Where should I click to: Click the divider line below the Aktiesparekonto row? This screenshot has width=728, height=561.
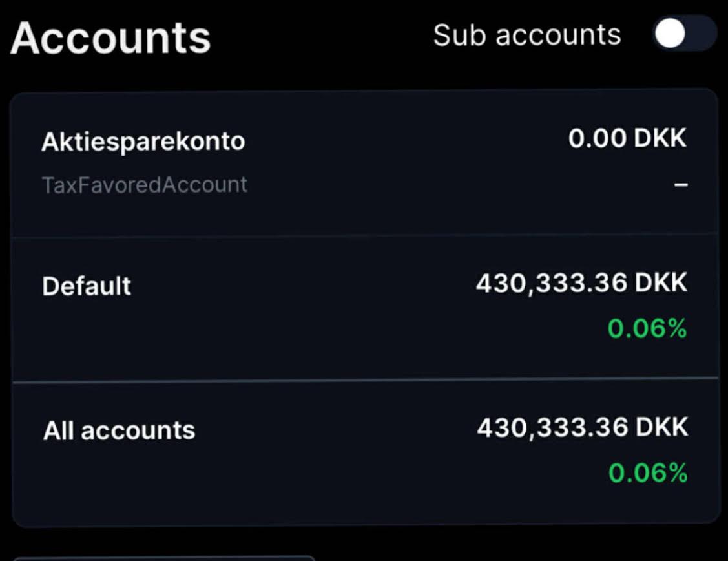coord(365,235)
